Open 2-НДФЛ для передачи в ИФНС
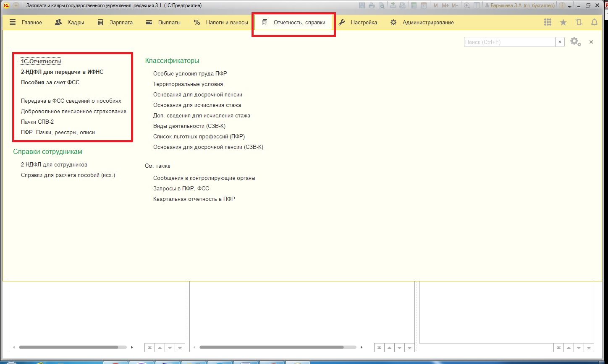The image size is (608, 364). [62, 72]
